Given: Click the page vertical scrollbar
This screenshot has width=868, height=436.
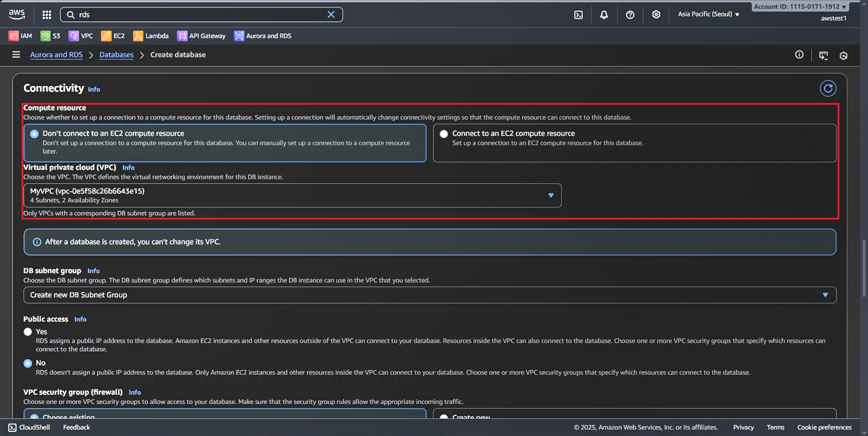Looking at the screenshot, I should pyautogui.click(x=864, y=268).
